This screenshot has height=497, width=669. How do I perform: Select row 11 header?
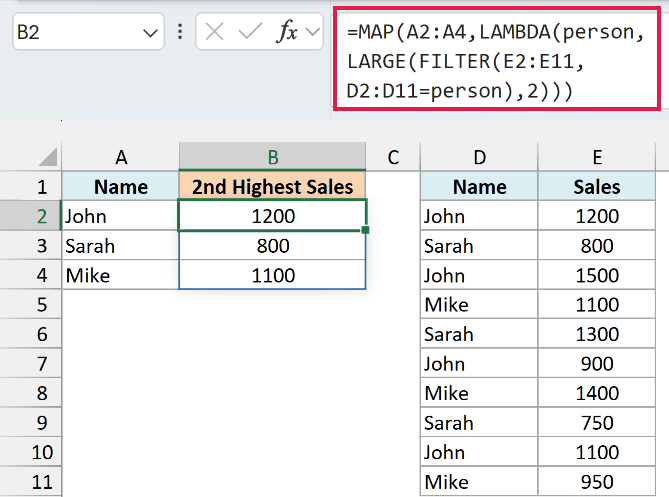pyautogui.click(x=31, y=482)
